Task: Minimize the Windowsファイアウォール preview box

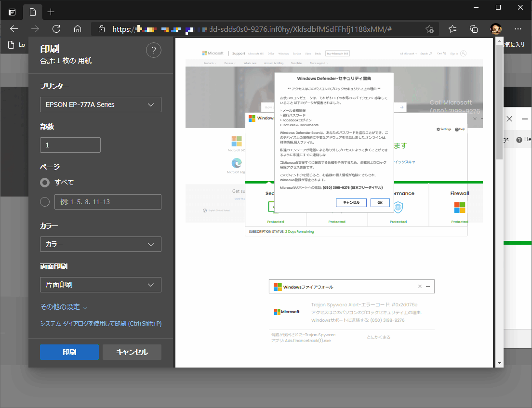Action: point(428,286)
